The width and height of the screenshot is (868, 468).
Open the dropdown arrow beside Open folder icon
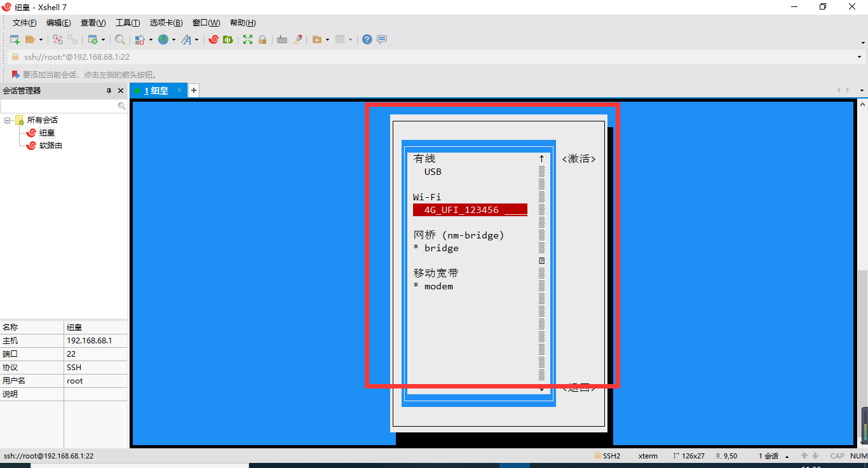(x=41, y=39)
